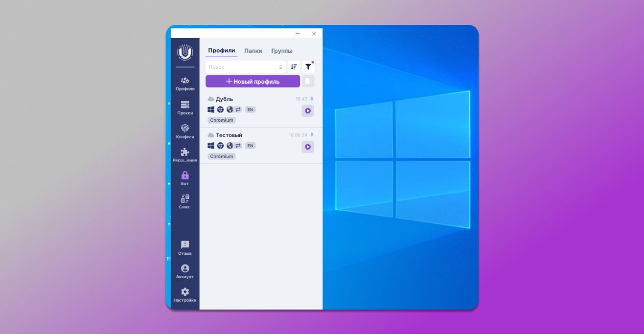
Task: Open the Аккаунт section
Action: (185, 271)
